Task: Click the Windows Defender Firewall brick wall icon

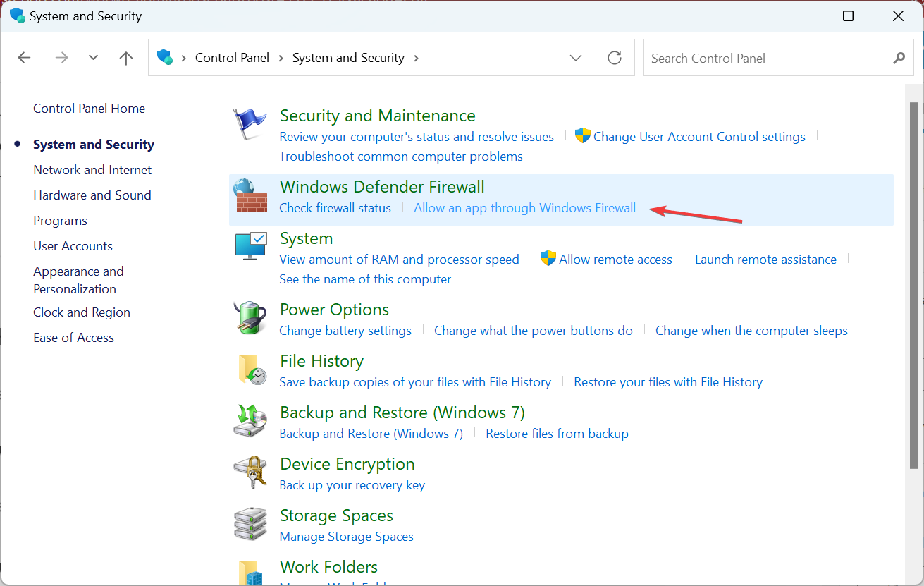Action: (x=250, y=195)
